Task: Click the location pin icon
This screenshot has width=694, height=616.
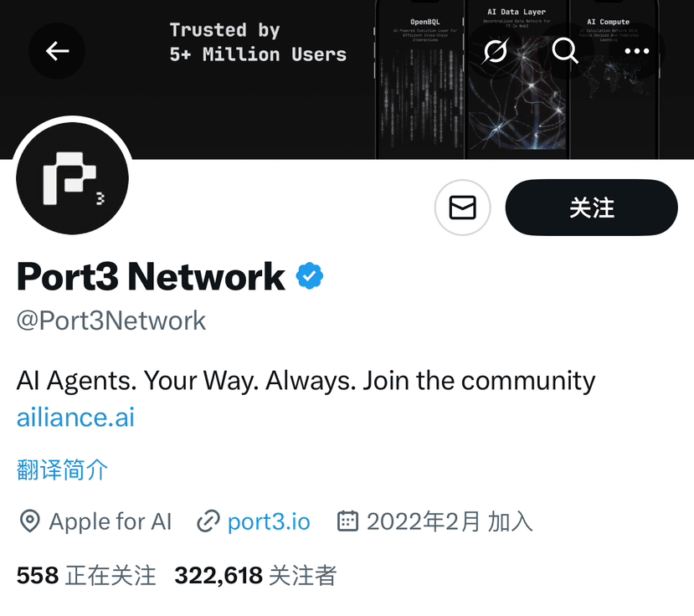Action: coord(29,521)
